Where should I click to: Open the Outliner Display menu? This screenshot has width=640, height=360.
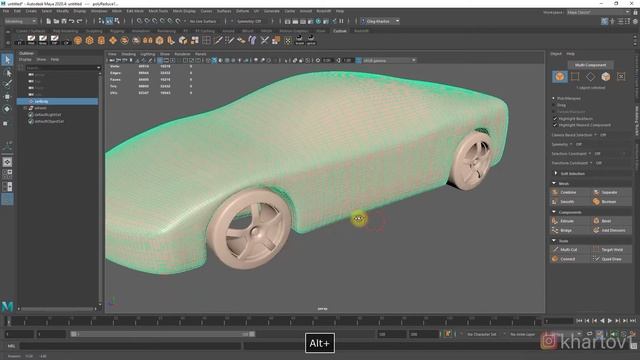point(25,60)
